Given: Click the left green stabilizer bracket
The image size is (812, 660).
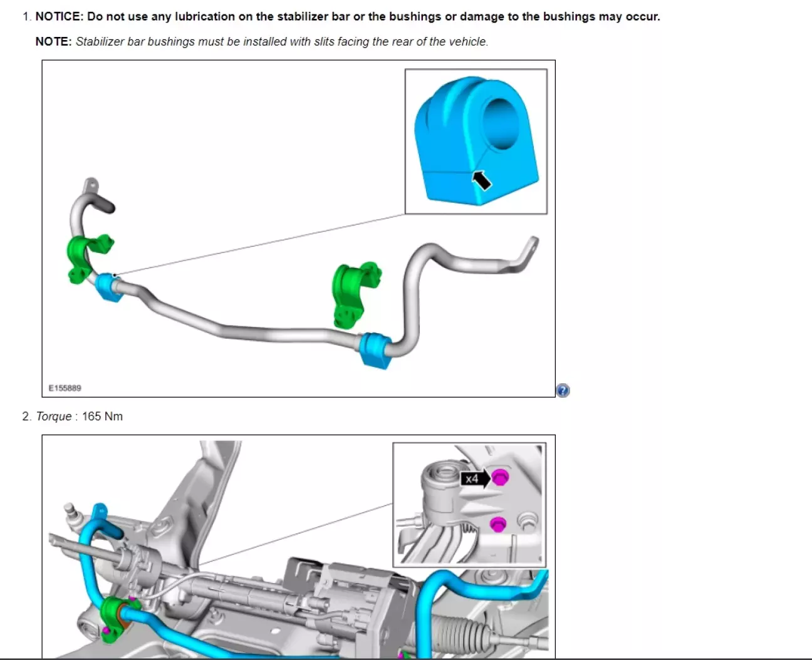Looking at the screenshot, I should pos(88,257).
